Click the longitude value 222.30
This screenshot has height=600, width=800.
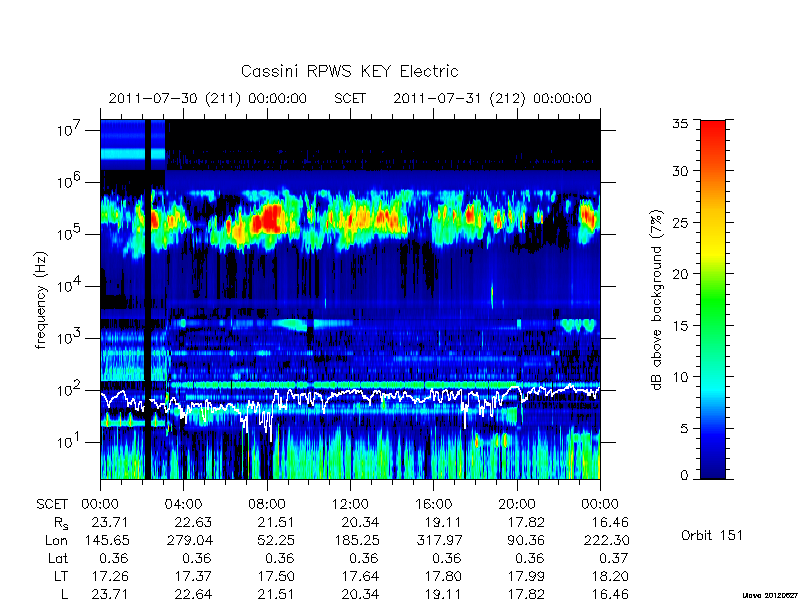(x=606, y=540)
